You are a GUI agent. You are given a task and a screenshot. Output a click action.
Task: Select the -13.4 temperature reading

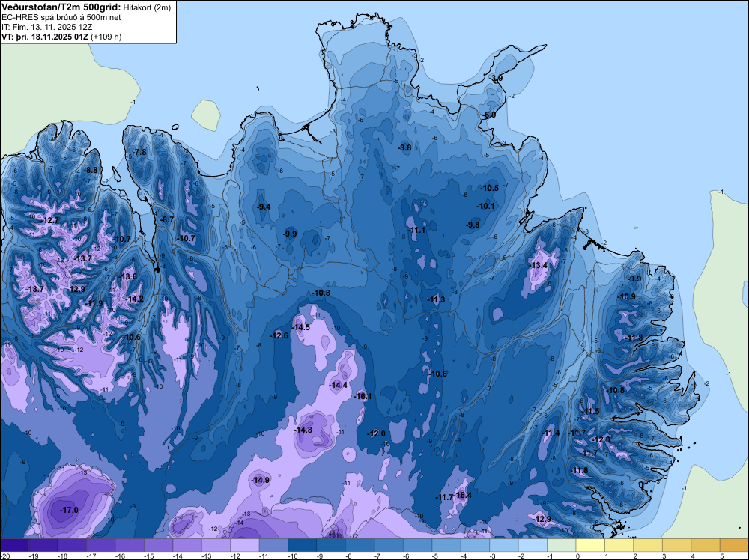[539, 265]
